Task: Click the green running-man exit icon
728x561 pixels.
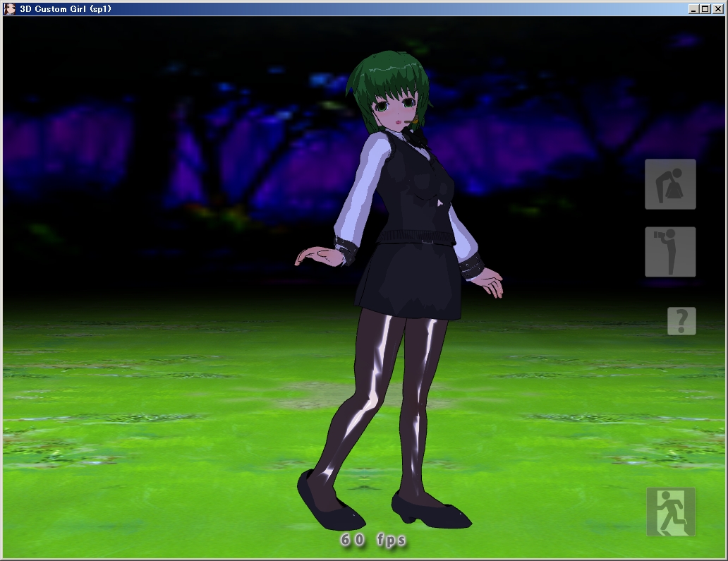Action: (671, 512)
